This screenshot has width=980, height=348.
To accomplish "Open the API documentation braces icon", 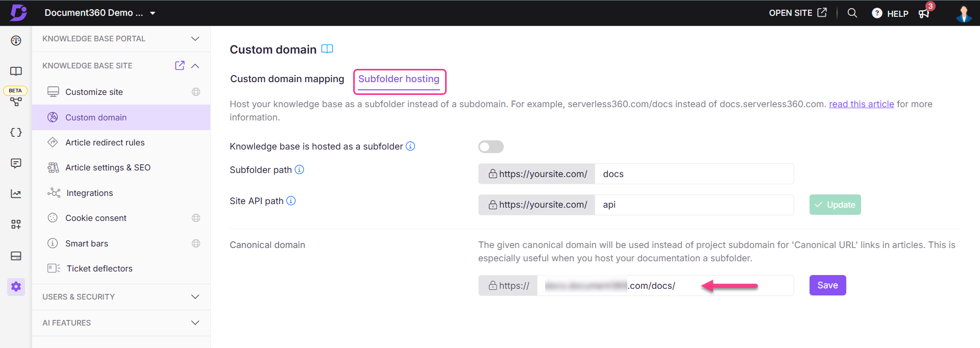I will coord(16,133).
